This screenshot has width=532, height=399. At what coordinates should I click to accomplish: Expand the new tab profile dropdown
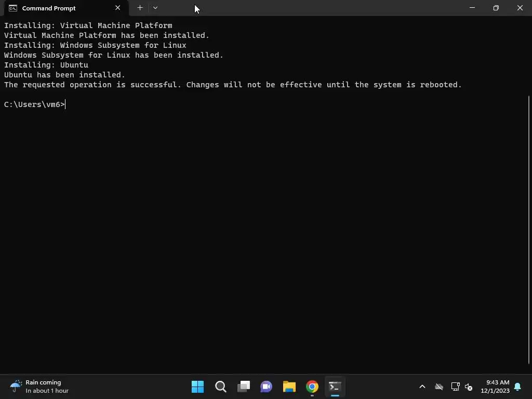155,8
